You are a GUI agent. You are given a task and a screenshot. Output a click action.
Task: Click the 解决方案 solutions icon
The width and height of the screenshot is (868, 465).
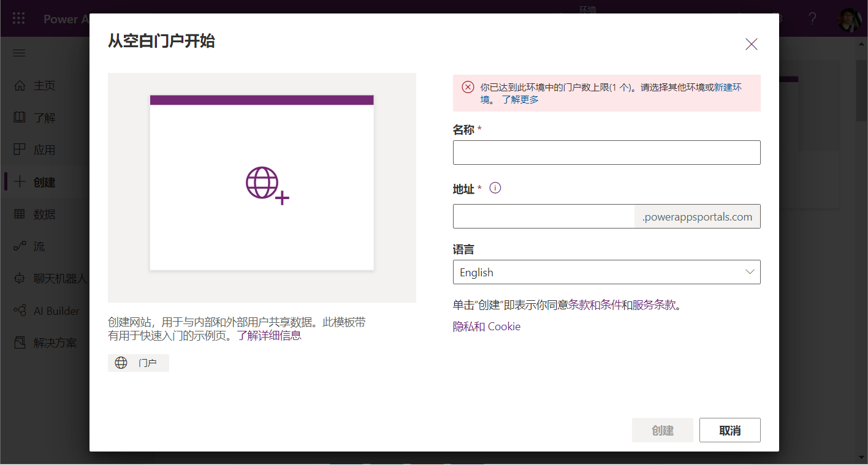tap(20, 343)
